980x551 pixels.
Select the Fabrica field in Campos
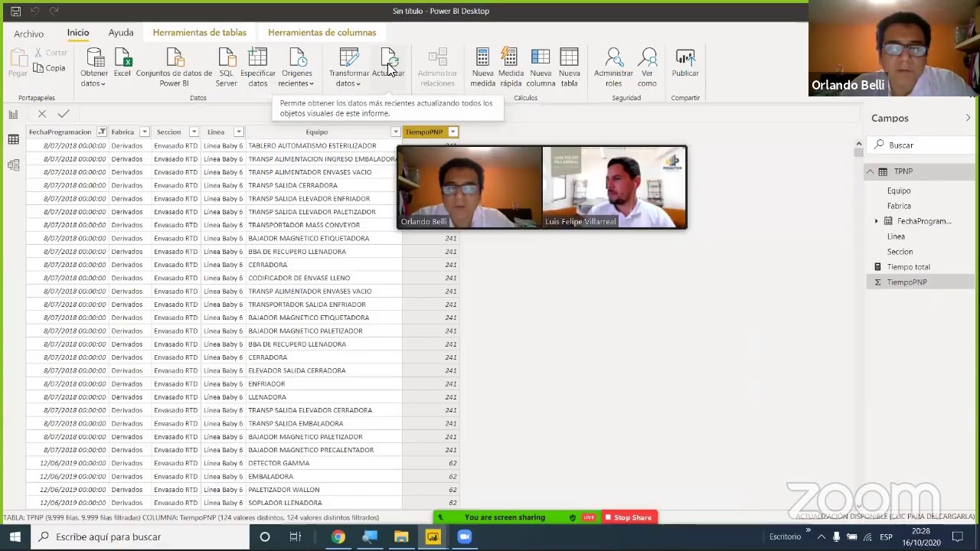(899, 206)
